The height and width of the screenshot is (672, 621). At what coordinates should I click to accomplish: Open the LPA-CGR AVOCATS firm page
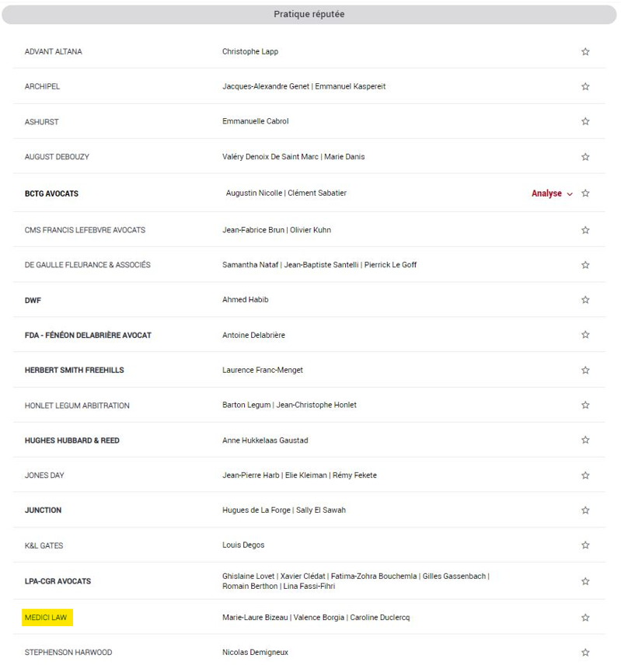coord(58,582)
